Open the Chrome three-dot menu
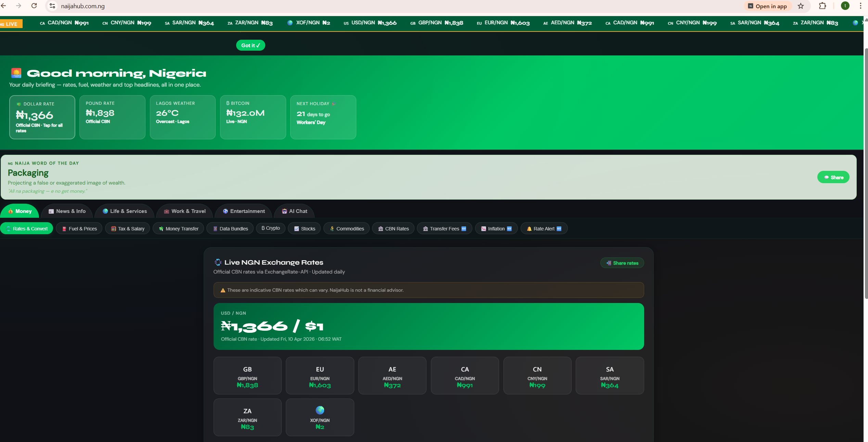The image size is (868, 442). pyautogui.click(x=860, y=6)
